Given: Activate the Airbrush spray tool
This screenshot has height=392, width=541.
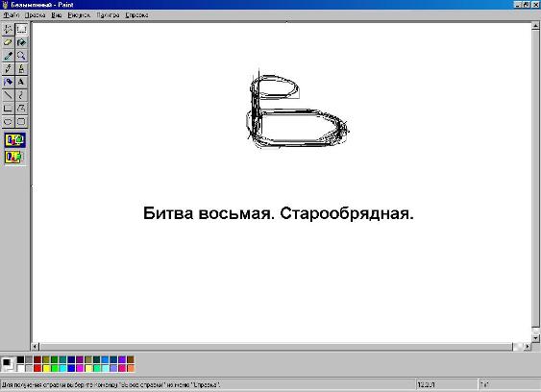Looking at the screenshot, I should (x=8, y=82).
